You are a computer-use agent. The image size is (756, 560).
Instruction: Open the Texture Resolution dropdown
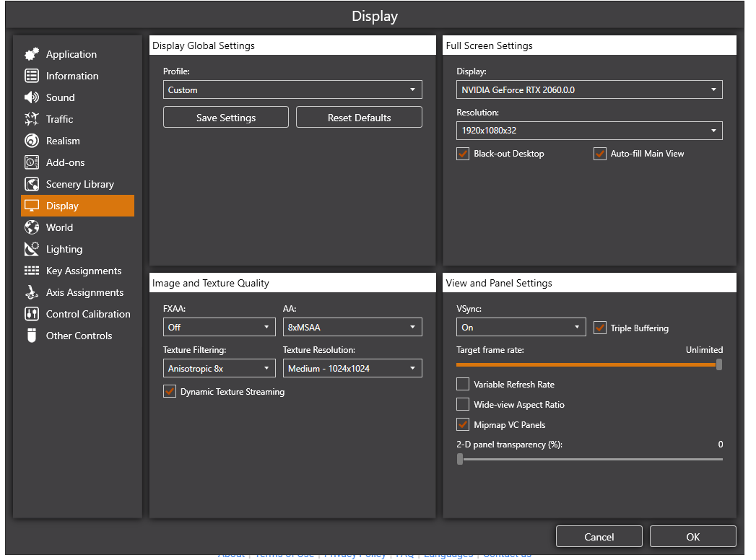coord(352,368)
